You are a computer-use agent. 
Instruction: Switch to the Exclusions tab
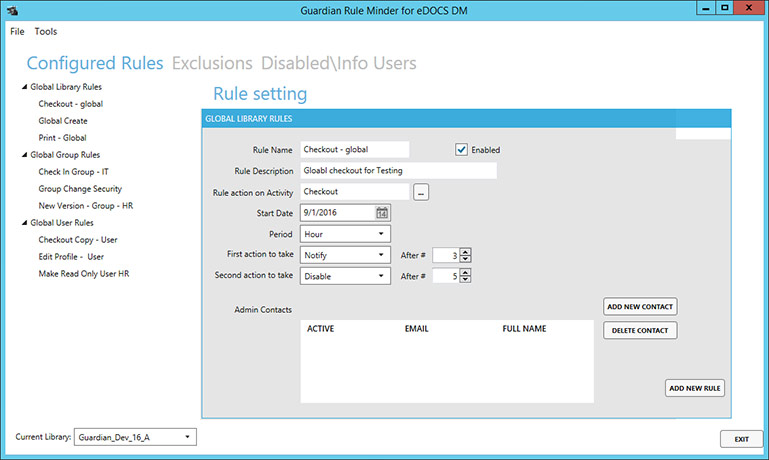(x=212, y=63)
